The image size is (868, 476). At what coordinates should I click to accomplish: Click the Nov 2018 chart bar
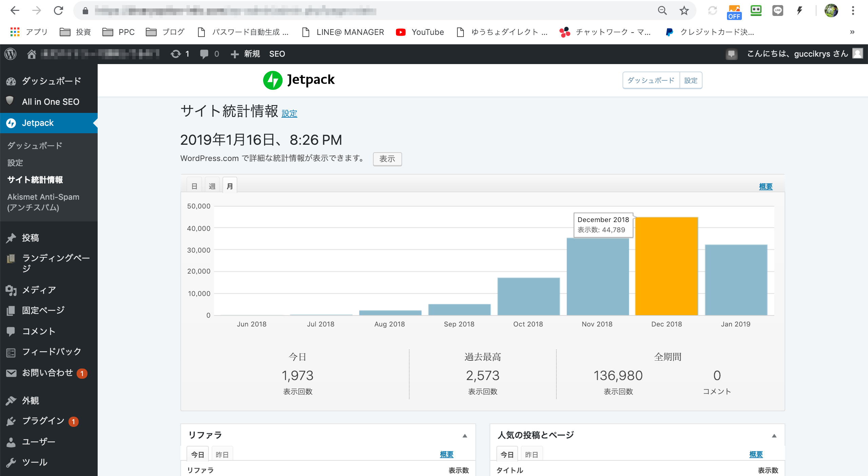597,277
